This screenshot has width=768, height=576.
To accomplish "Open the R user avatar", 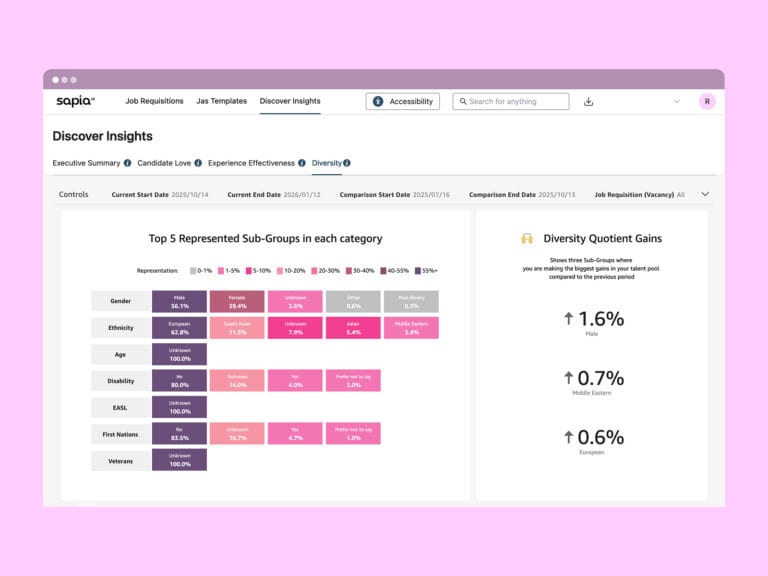I will tap(707, 101).
